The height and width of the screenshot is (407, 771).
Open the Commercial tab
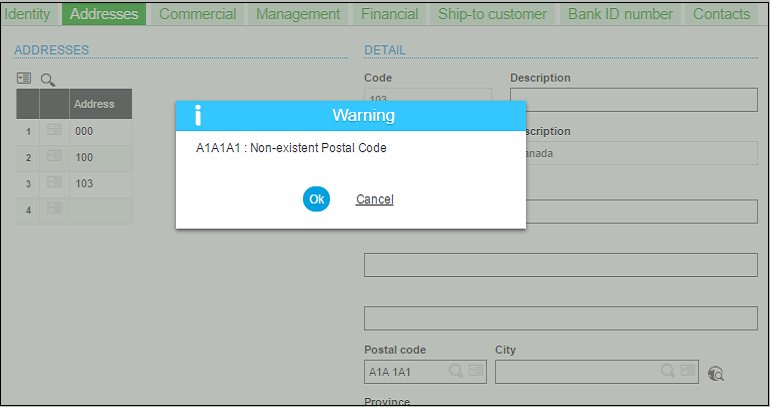(197, 14)
